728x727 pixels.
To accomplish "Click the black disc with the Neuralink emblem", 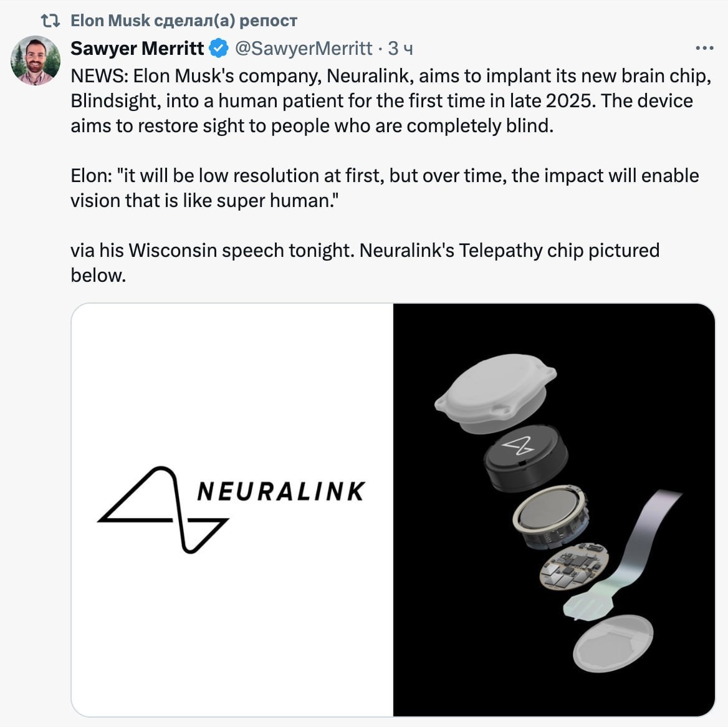I will coord(525,458).
